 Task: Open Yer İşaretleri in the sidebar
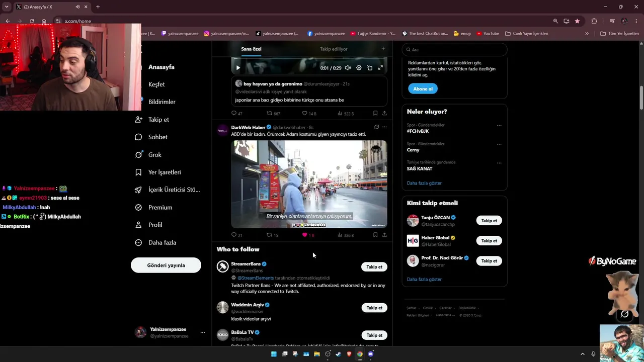click(158, 172)
